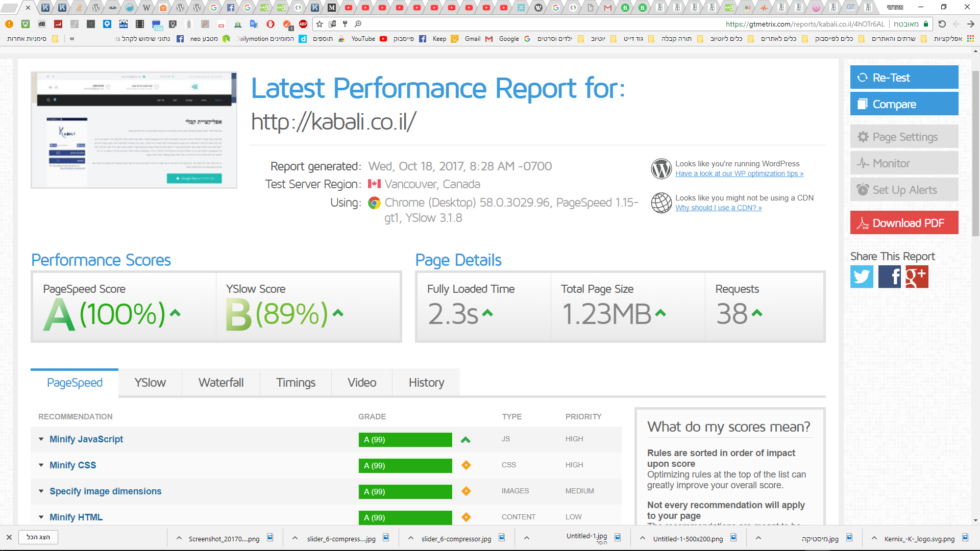The image size is (980, 551).
Task: Open the Gmail bookmark
Action: coord(479,39)
